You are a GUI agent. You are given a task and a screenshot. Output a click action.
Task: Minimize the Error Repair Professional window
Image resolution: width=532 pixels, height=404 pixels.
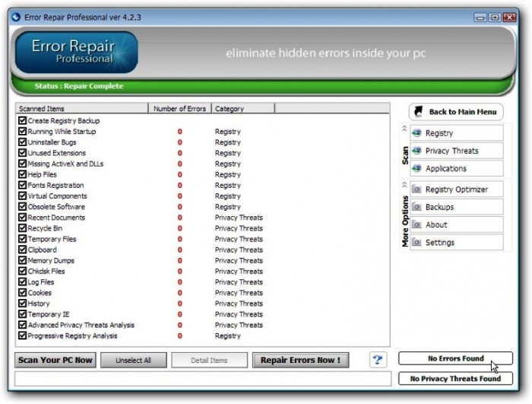click(x=480, y=17)
